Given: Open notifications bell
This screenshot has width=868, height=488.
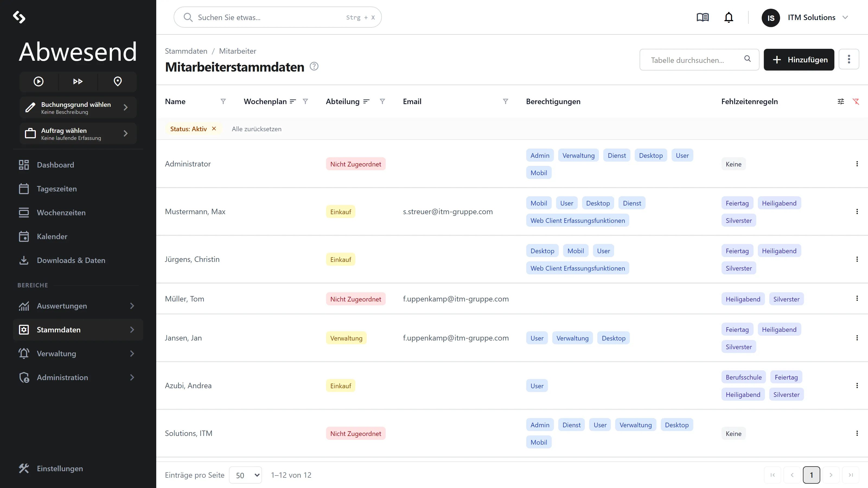Looking at the screenshot, I should pos(729,17).
